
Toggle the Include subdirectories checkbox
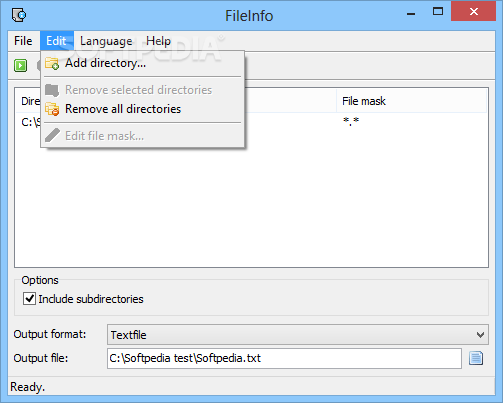tap(29, 299)
